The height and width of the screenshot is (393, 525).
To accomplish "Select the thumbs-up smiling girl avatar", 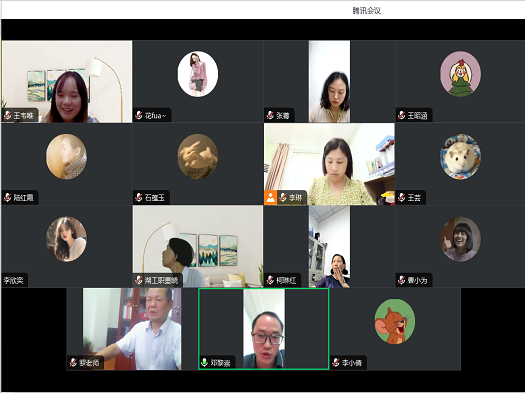I will tap(460, 239).
